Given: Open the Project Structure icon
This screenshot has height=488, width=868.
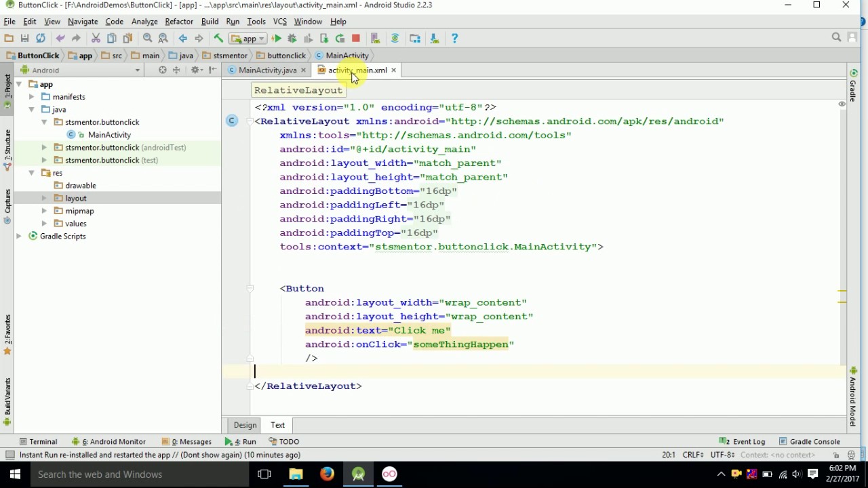Looking at the screenshot, I should click(415, 39).
